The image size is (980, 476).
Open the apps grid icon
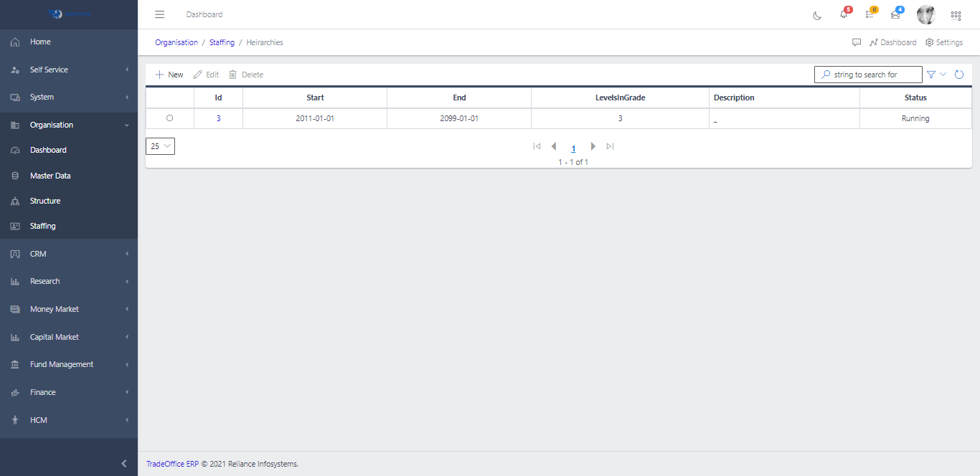click(956, 15)
